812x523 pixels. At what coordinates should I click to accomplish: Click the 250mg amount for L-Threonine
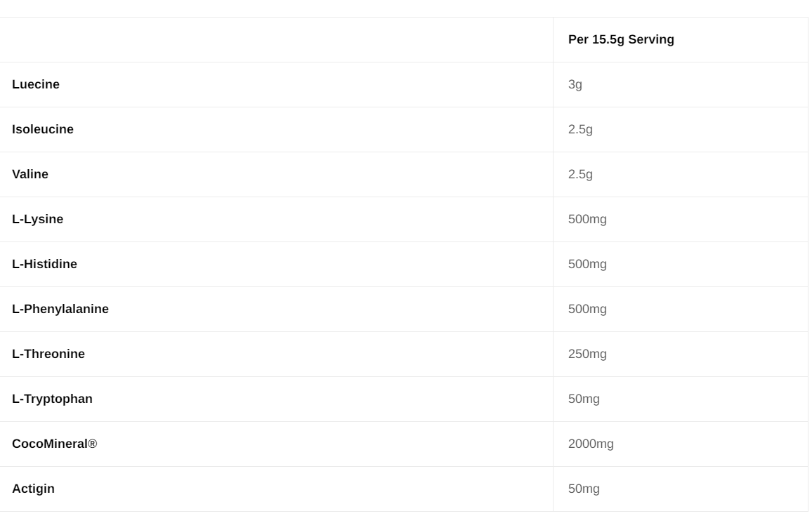click(x=587, y=354)
